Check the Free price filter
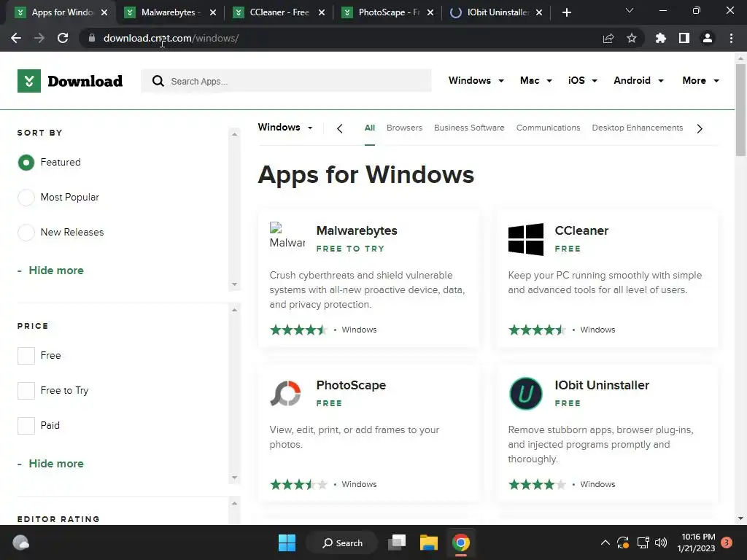747x560 pixels. 26,356
